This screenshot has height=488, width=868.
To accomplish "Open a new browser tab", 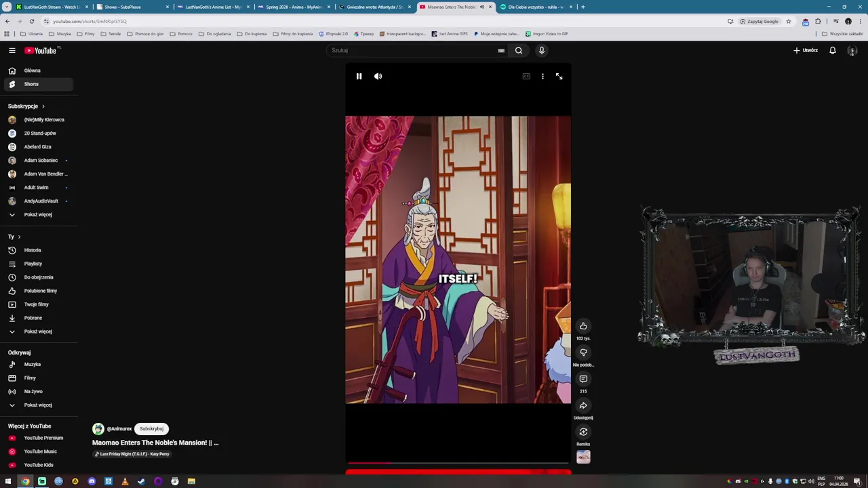I will tap(583, 7).
